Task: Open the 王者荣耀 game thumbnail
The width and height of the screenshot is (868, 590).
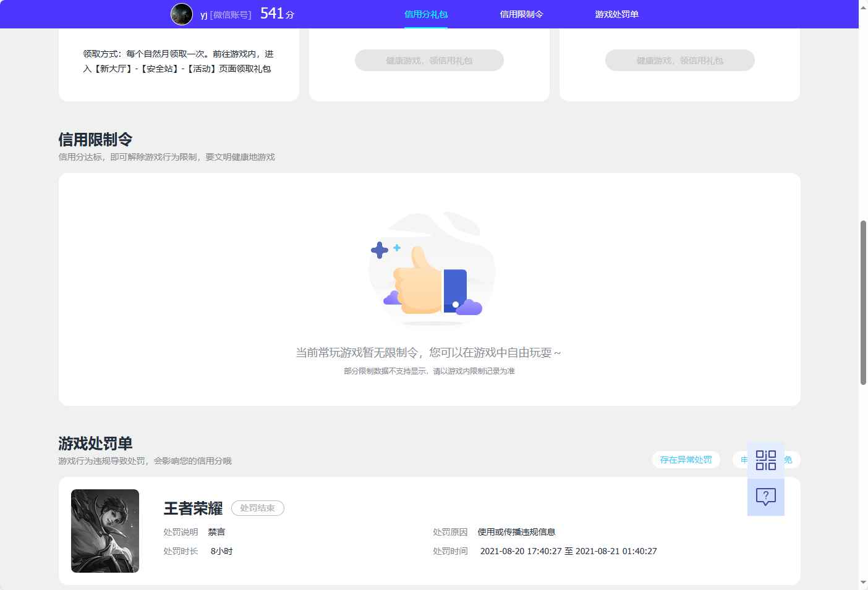Action: [x=105, y=531]
